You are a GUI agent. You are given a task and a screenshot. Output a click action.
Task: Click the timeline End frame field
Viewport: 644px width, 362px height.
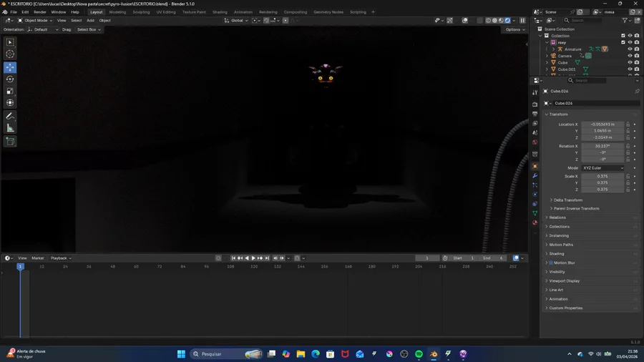point(494,258)
